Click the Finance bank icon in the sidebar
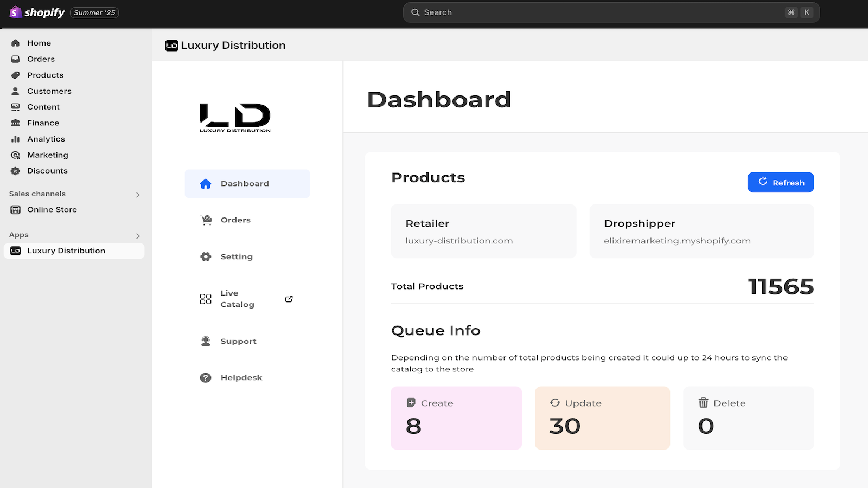 (x=16, y=123)
